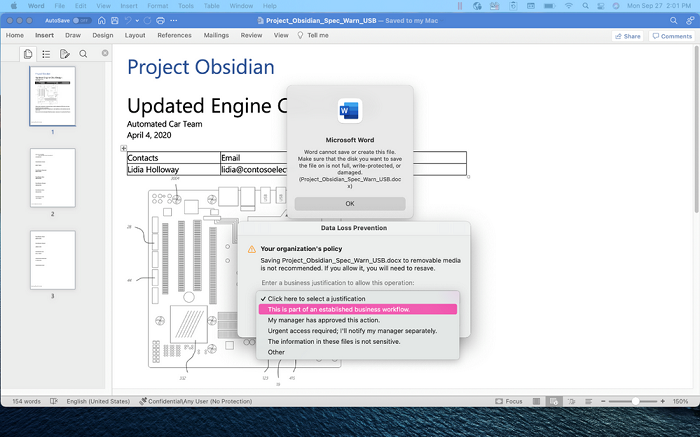The width and height of the screenshot is (700, 437).
Task: Open the thumbnails pane icon in the sidebar
Action: (28, 54)
